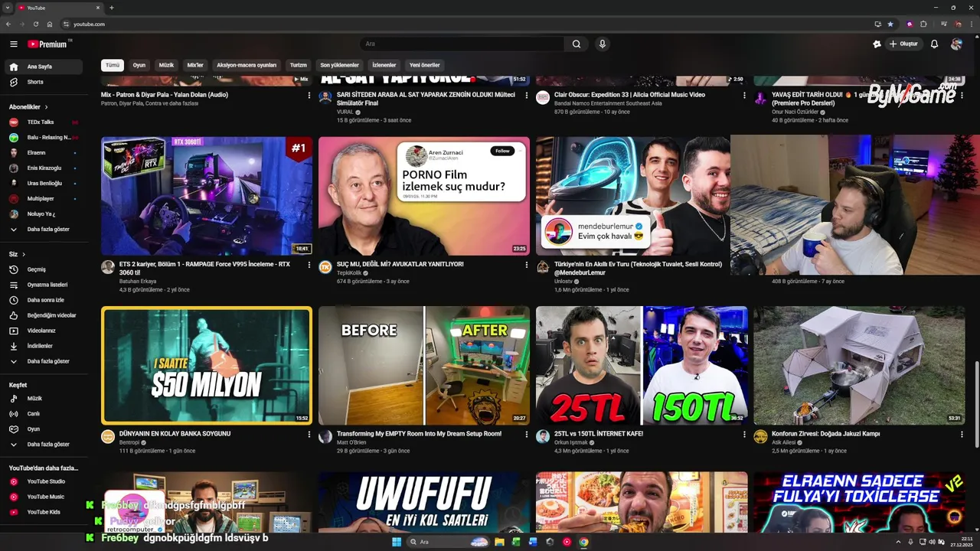The image size is (980, 551).
Task: Open options for Transforming My EMPTY Room video
Action: pos(527,435)
